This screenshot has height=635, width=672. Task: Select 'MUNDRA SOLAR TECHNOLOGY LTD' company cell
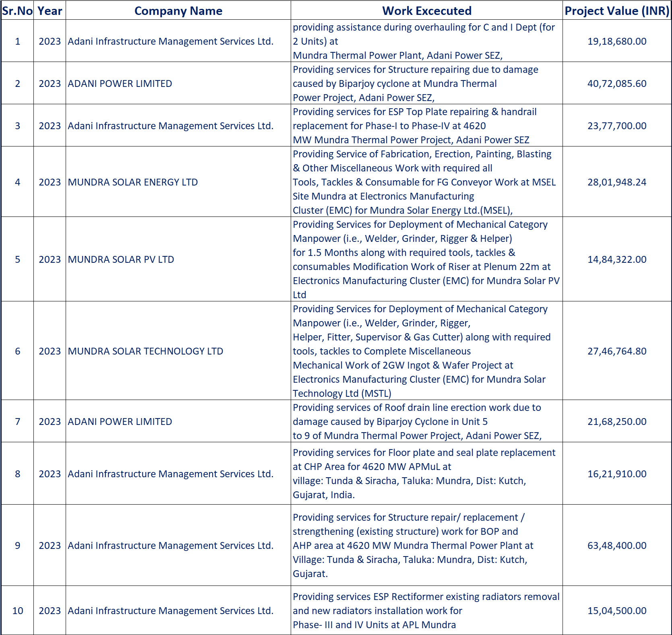[x=178, y=351]
